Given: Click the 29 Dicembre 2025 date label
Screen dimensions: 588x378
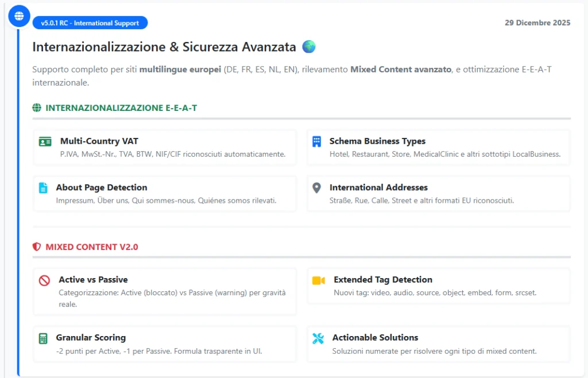Looking at the screenshot, I should tap(537, 23).
